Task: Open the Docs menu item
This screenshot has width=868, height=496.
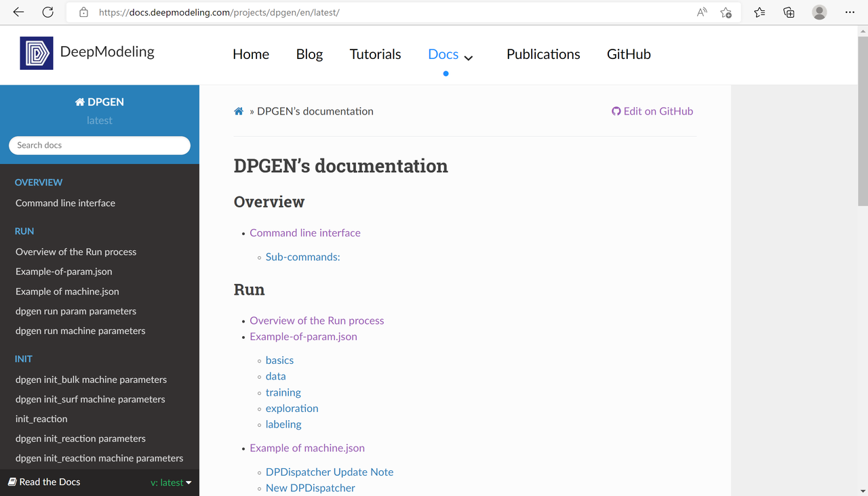Action: pyautogui.click(x=443, y=54)
